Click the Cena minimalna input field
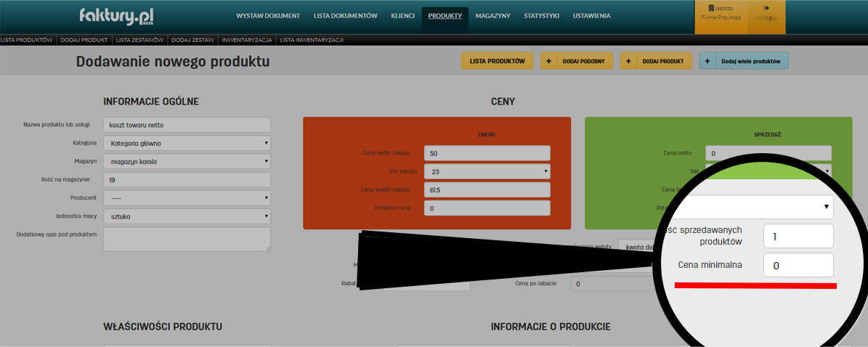The image size is (868, 347). [x=798, y=266]
